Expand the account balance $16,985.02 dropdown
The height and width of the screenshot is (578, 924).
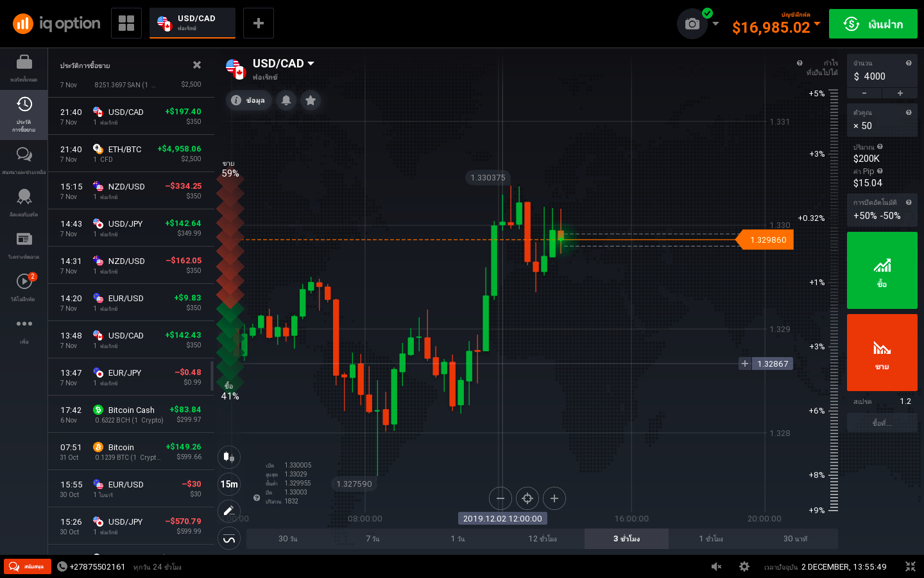(817, 24)
